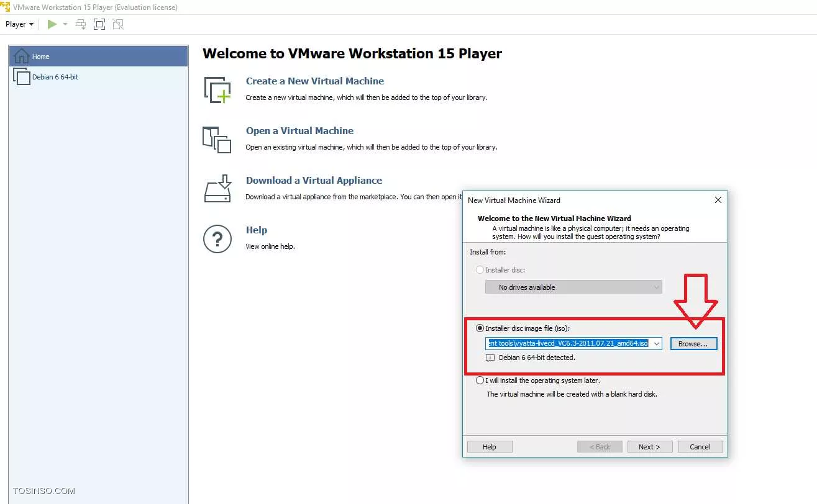The image size is (817, 504).
Task: Click the Help heading link
Action: (257, 230)
